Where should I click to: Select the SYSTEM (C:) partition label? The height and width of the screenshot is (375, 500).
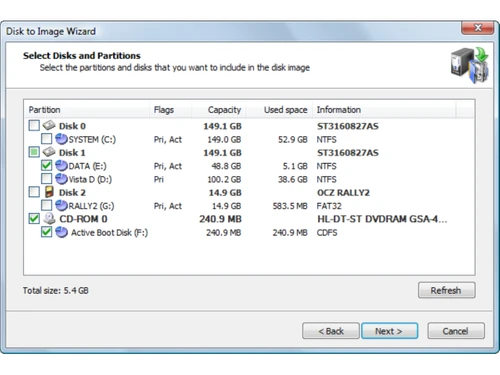pos(92,139)
